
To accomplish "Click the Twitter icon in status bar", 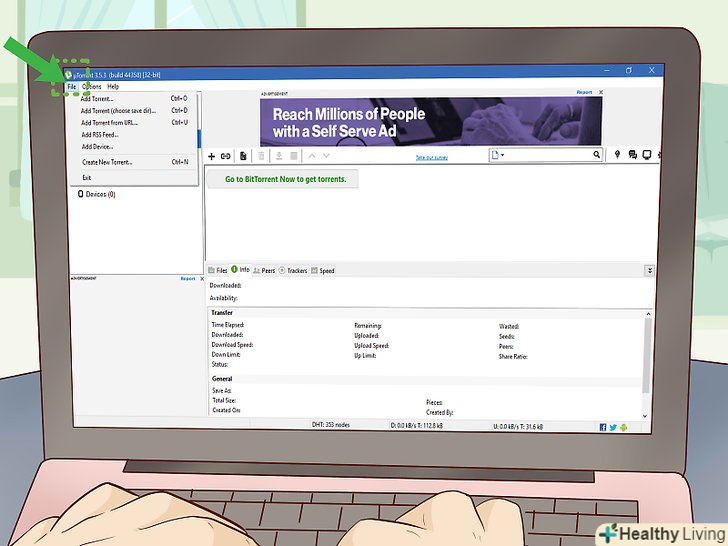I will 613,427.
